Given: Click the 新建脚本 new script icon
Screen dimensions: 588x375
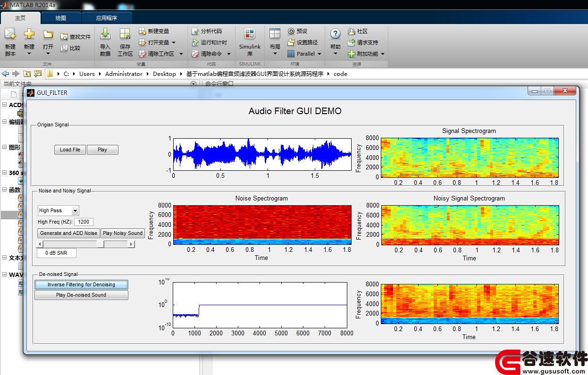Looking at the screenshot, I should (x=10, y=34).
